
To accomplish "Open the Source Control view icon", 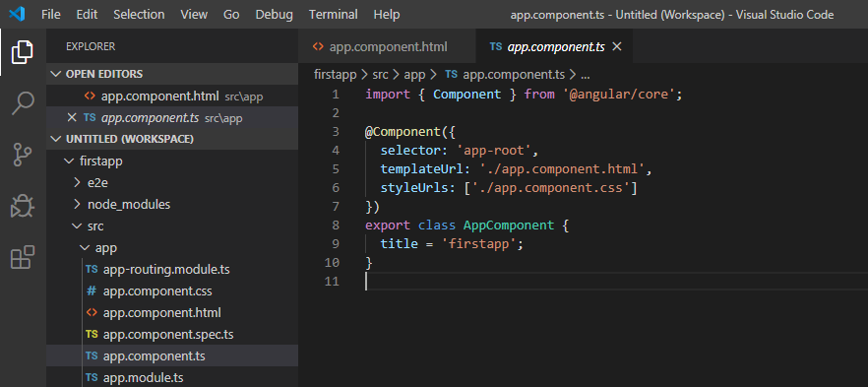I will click(x=22, y=155).
